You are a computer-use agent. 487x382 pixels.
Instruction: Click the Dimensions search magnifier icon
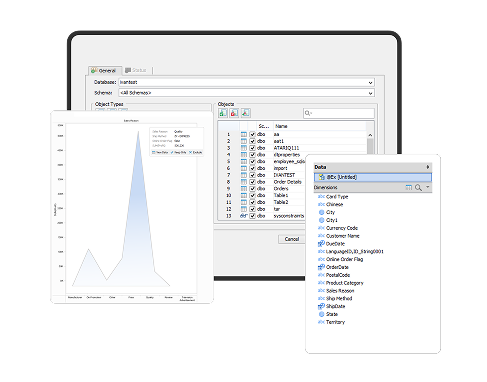pyautogui.click(x=418, y=188)
